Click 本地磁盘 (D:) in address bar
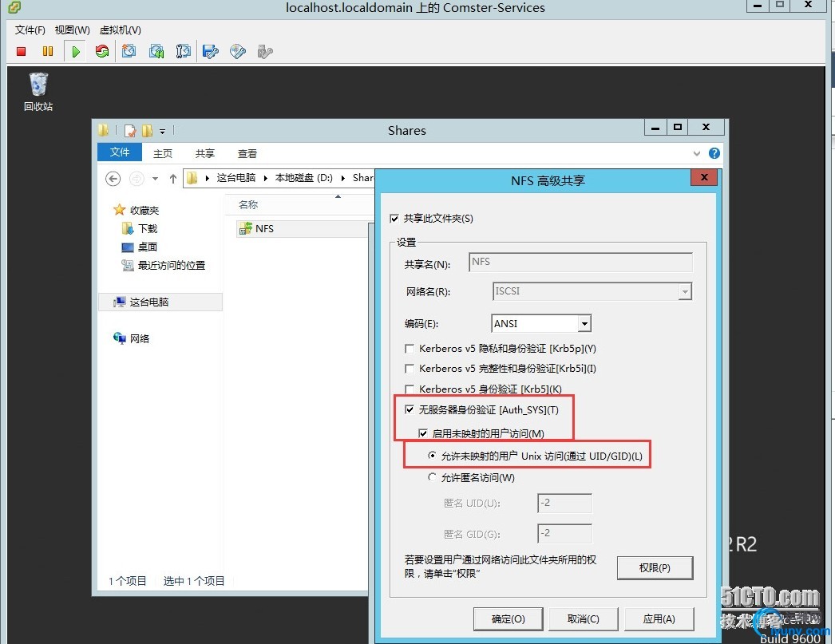835x644 pixels. pos(304,178)
